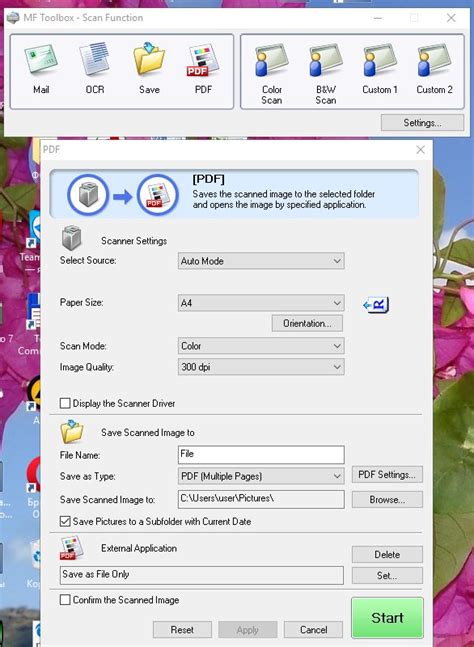Open MF Toolbox Settings button
Screen dimensions: 474x647
(x=422, y=123)
